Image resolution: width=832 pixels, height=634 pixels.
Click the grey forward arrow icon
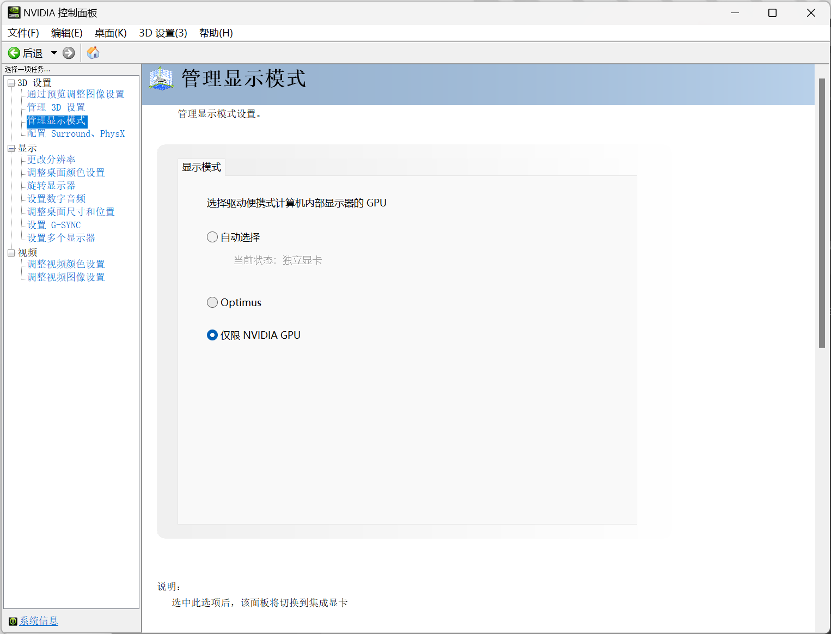[68, 53]
